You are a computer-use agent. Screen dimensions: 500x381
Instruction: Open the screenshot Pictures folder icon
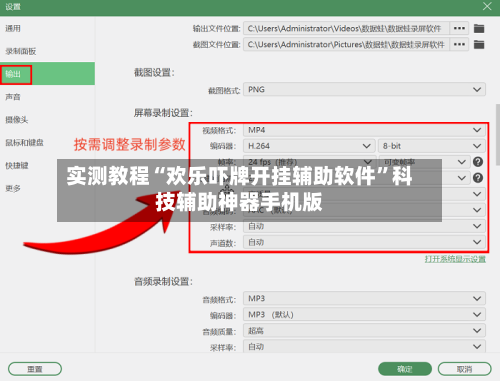(479, 45)
